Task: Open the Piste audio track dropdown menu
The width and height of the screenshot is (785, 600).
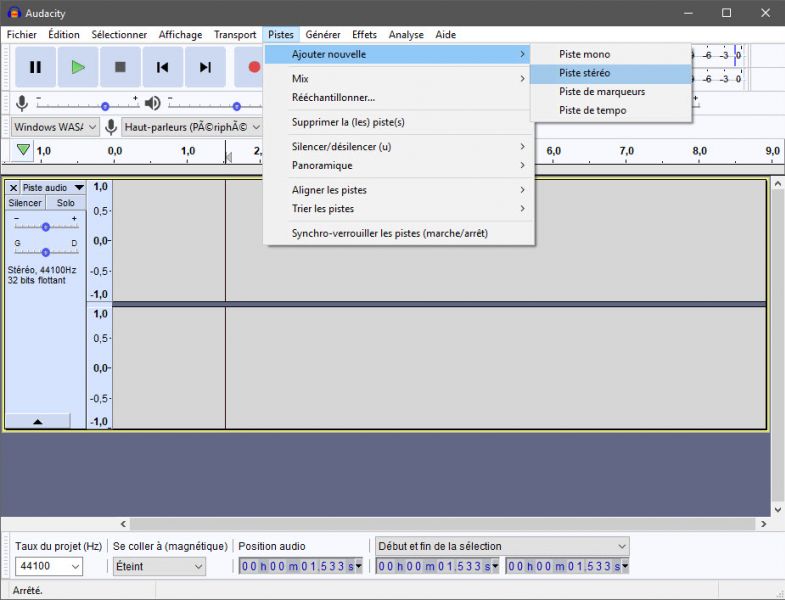Action: pos(78,188)
